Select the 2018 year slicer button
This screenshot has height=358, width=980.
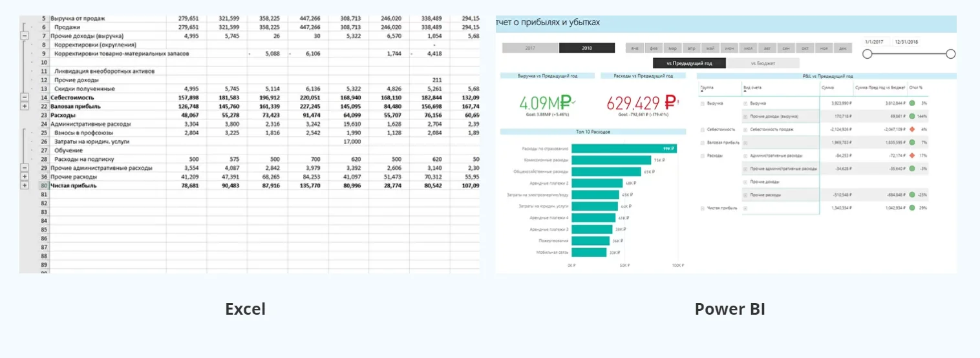(x=587, y=48)
